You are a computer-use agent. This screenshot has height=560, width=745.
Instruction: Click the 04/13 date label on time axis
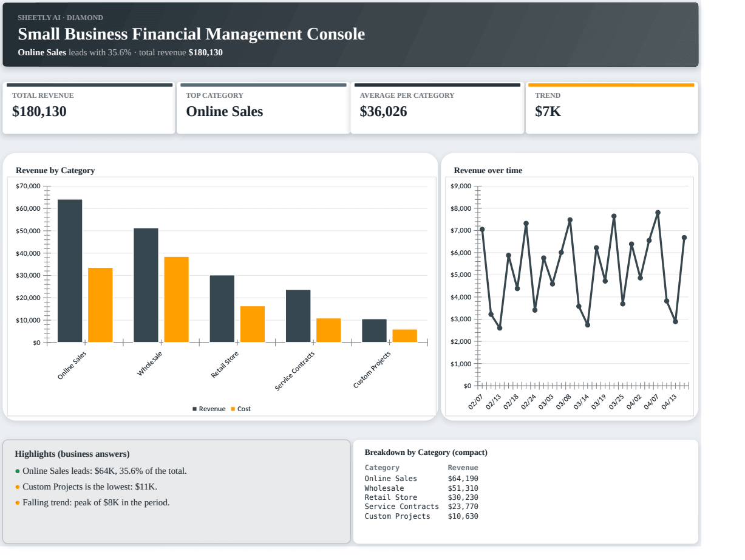coord(669,401)
